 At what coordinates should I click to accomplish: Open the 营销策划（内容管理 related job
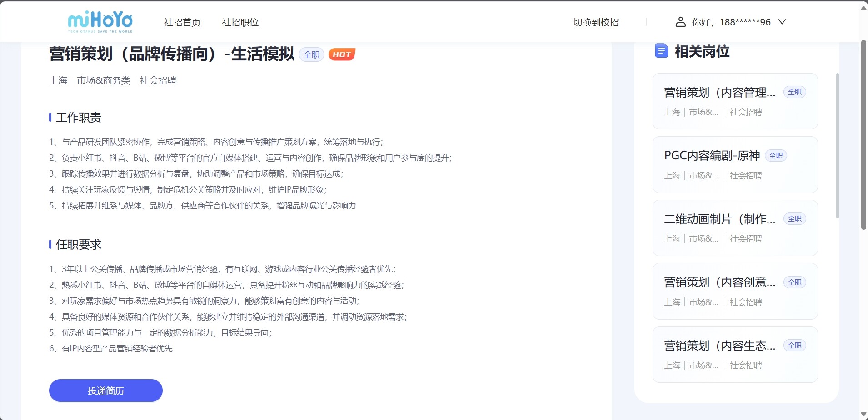click(719, 93)
